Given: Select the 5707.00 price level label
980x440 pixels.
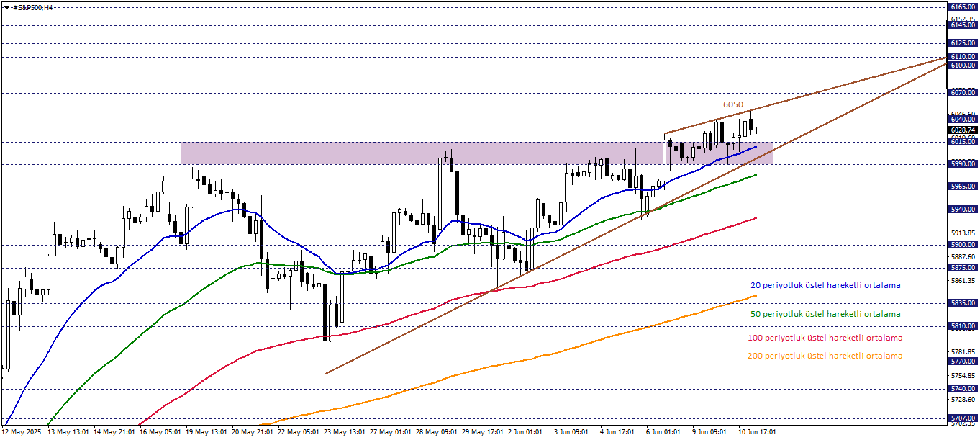Looking at the screenshot, I should (x=962, y=418).
